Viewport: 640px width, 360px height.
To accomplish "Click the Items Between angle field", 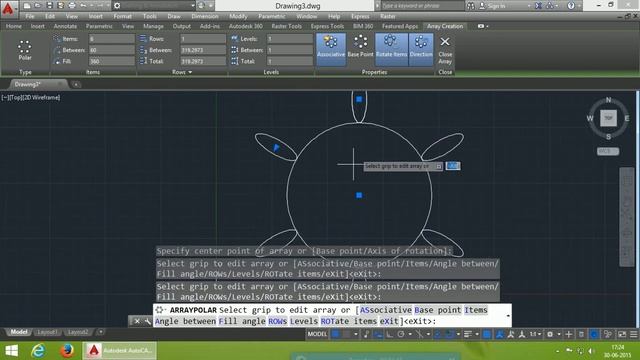I will click(x=111, y=50).
